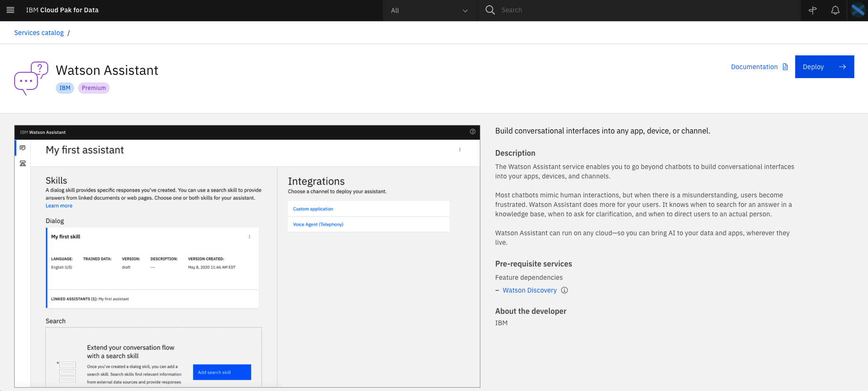Click the Deploy arrow icon
Viewport: 868px width, 391px height.
point(842,67)
